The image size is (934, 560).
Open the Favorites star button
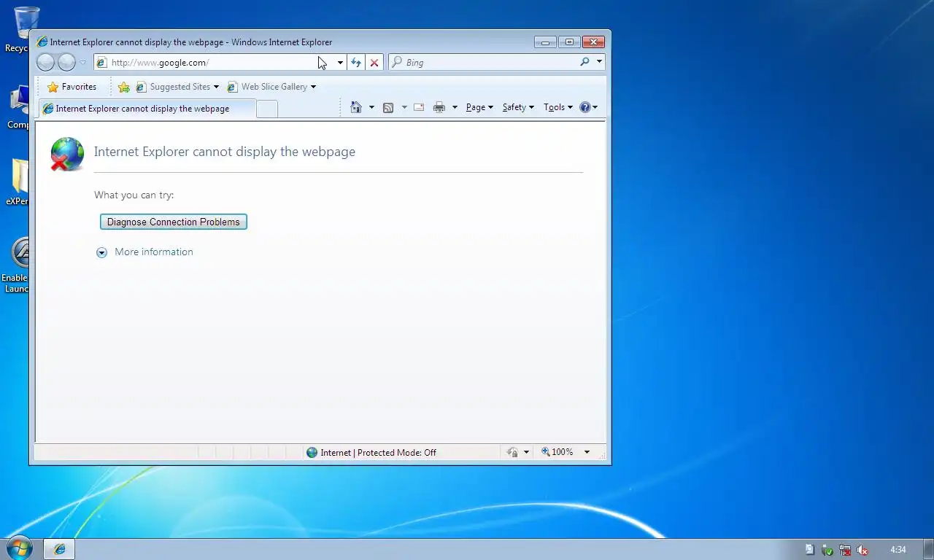72,87
